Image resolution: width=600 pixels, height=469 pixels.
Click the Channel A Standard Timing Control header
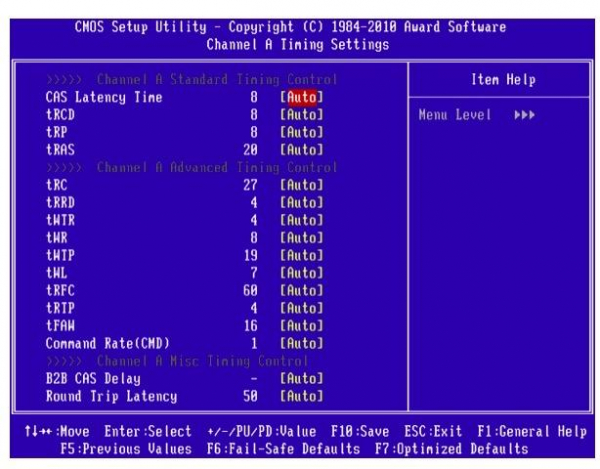(x=191, y=80)
